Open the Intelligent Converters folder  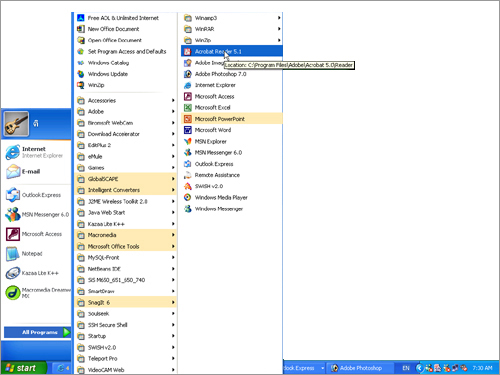(x=125, y=190)
